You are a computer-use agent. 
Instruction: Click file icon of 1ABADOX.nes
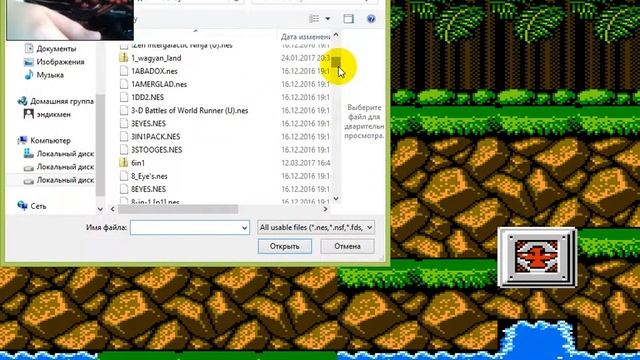pyautogui.click(x=124, y=71)
